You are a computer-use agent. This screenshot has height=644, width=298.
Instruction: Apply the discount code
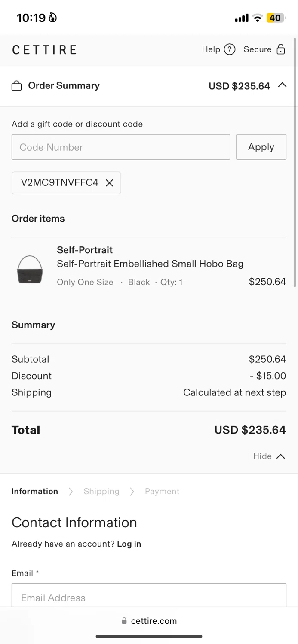point(261,147)
